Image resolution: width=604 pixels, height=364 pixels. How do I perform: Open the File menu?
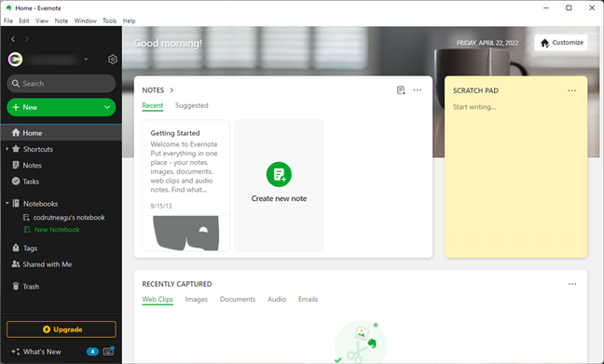[8, 20]
